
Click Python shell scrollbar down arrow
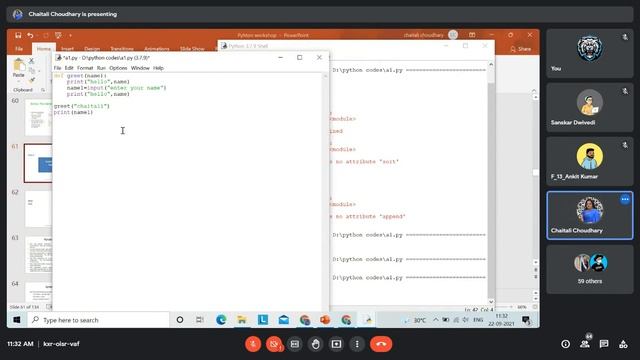(491, 302)
